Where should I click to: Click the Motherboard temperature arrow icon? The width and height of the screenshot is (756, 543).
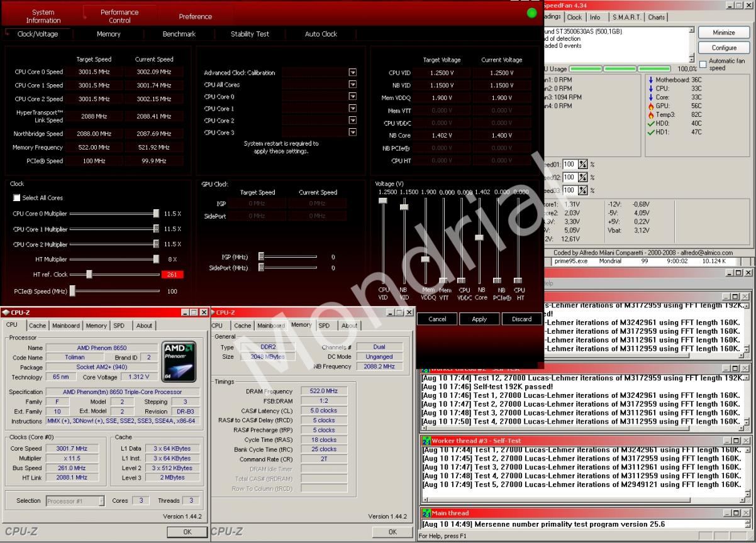[x=651, y=80]
